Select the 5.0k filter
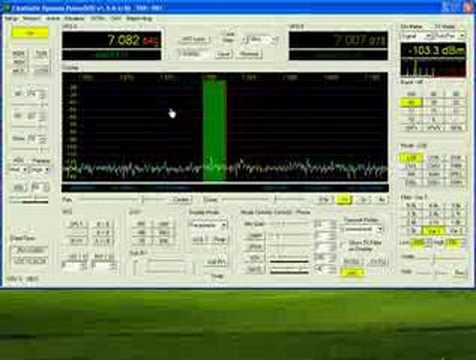 [411, 206]
